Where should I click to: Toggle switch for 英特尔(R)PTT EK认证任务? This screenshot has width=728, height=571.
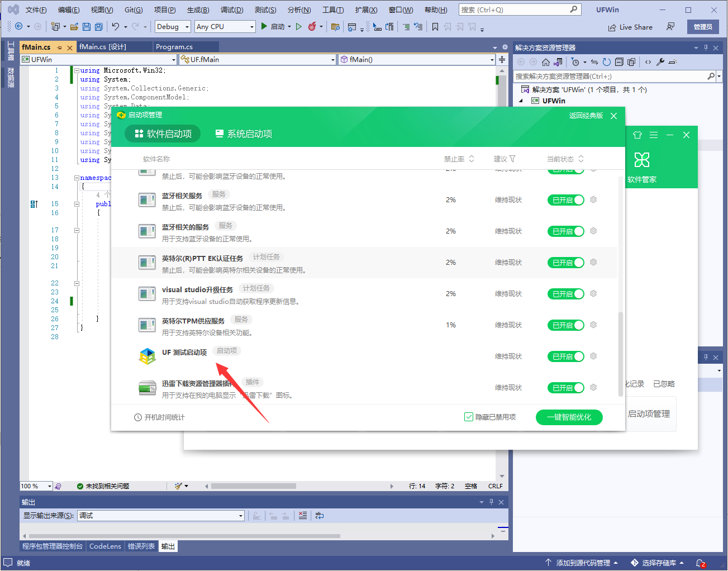pos(566,263)
